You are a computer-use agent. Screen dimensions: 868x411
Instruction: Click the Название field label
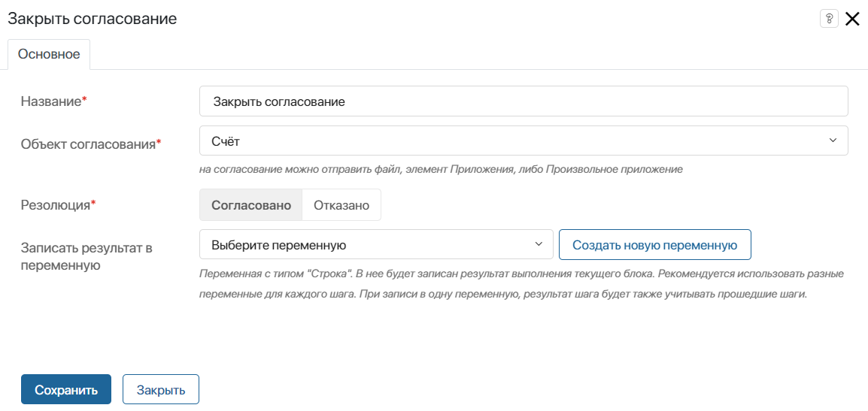[54, 101]
